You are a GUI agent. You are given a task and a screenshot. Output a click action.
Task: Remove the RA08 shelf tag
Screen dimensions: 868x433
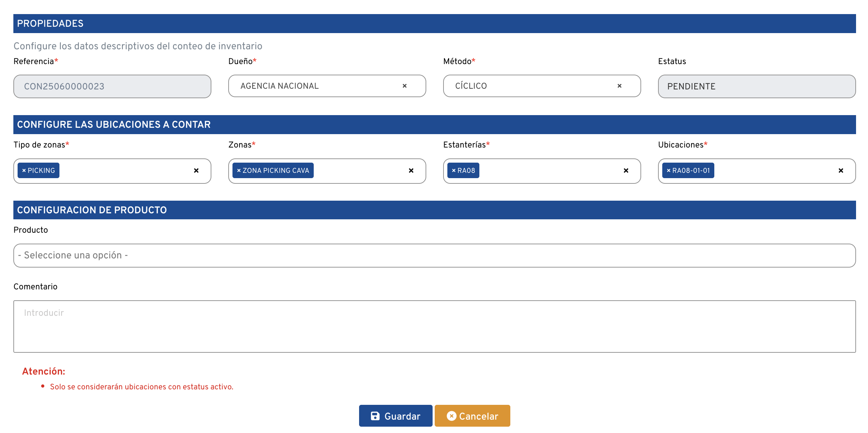(x=454, y=171)
